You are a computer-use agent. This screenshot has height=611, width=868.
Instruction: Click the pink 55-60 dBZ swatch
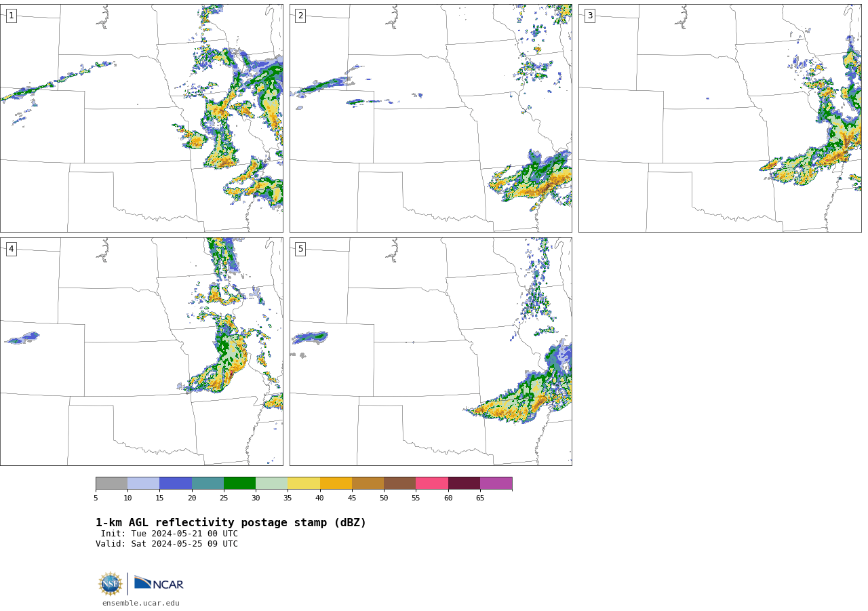point(432,483)
